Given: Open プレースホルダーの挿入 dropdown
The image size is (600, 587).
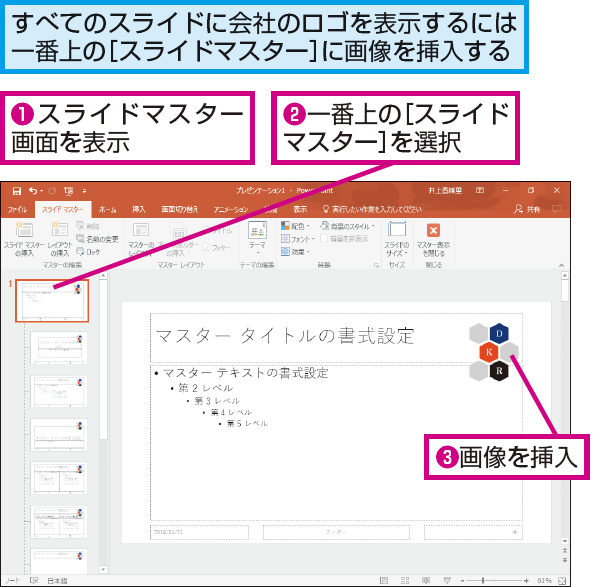Looking at the screenshot, I should pyautogui.click(x=180, y=240).
